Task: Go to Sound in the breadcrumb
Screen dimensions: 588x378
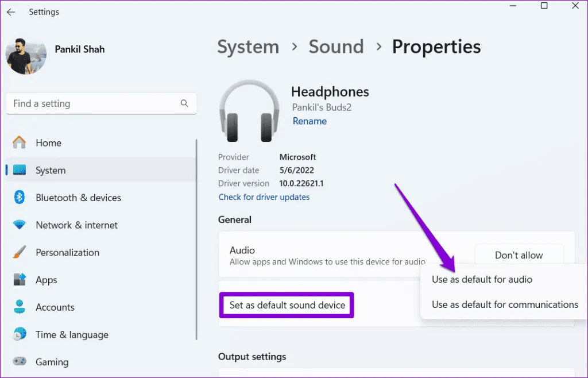Action: 336,47
